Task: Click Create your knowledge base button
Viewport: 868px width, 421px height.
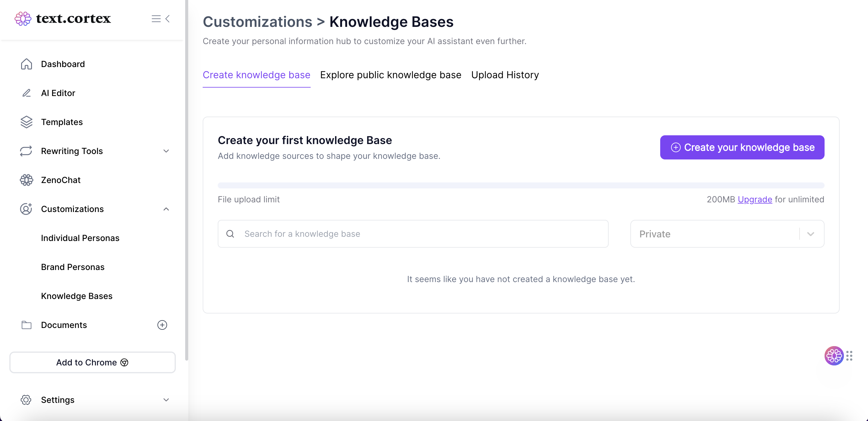Action: [x=742, y=147]
